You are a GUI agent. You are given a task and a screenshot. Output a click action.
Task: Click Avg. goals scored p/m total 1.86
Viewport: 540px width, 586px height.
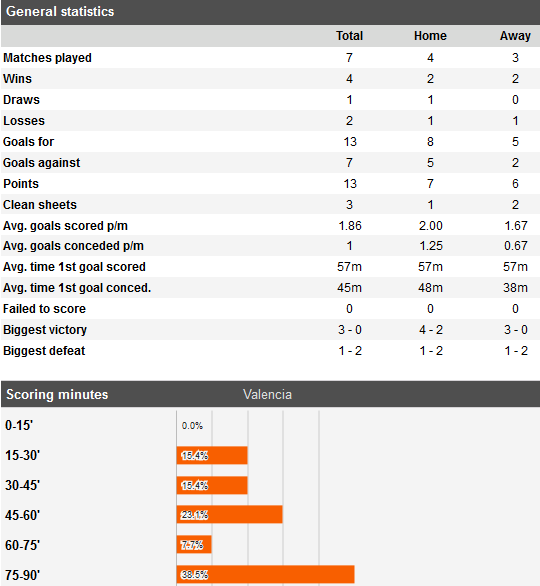(x=350, y=226)
